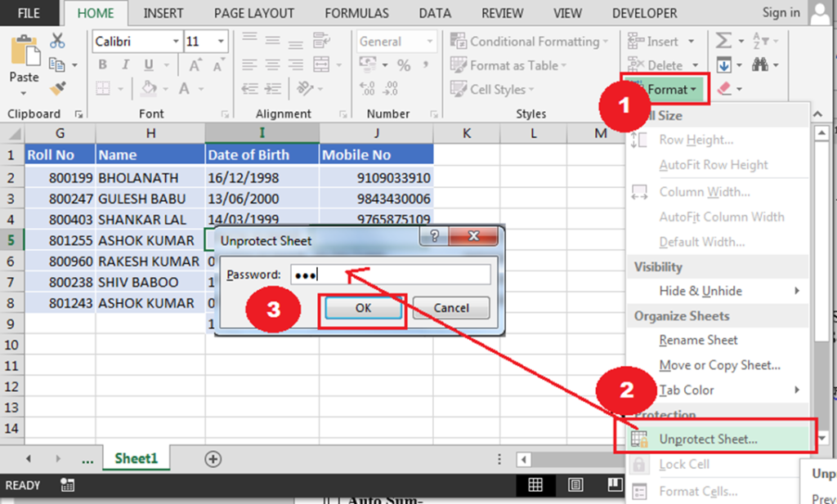Screen dimensions: 837x504
Task: Click the Clear eraser icon
Action: [x=724, y=88]
